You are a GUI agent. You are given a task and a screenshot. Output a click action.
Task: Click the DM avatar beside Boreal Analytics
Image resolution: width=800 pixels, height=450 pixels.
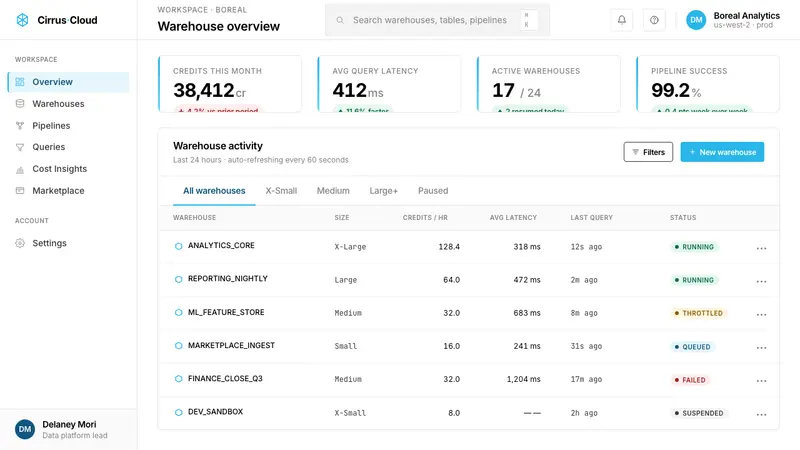coord(696,20)
